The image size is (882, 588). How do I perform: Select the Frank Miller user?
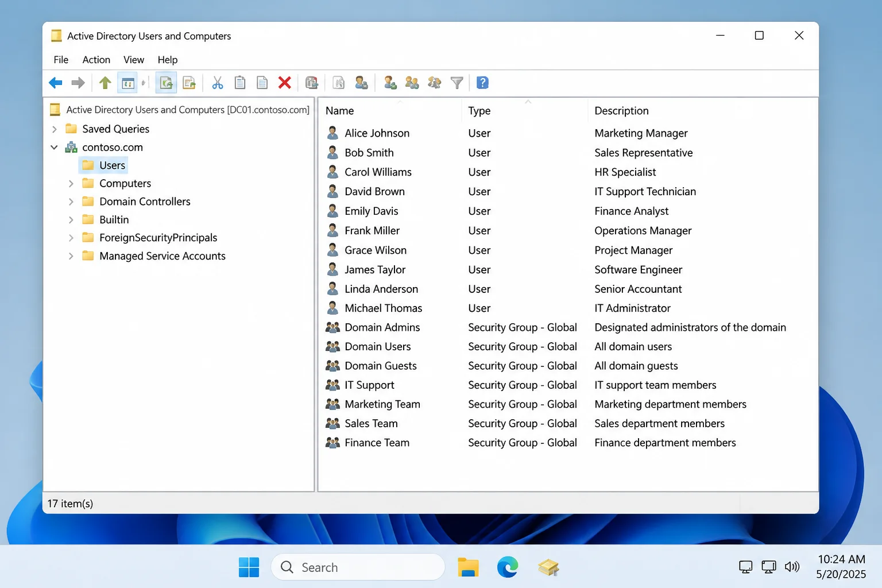[x=568, y=231]
